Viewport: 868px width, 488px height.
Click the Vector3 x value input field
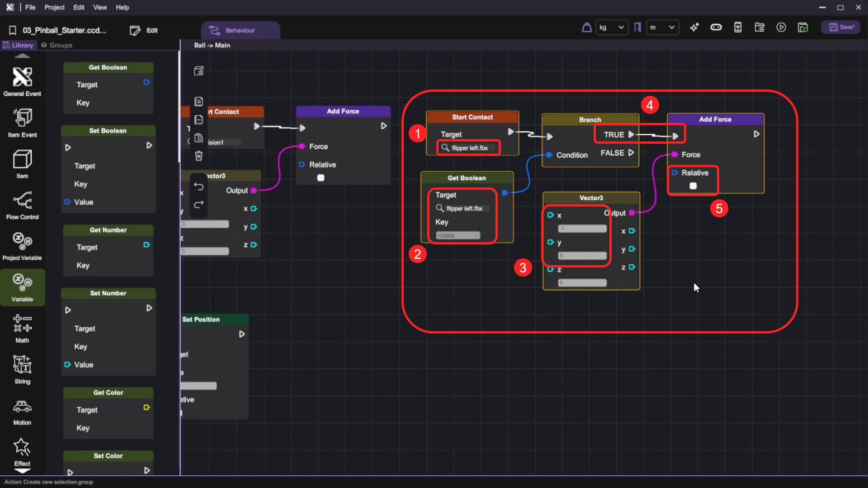pyautogui.click(x=582, y=229)
